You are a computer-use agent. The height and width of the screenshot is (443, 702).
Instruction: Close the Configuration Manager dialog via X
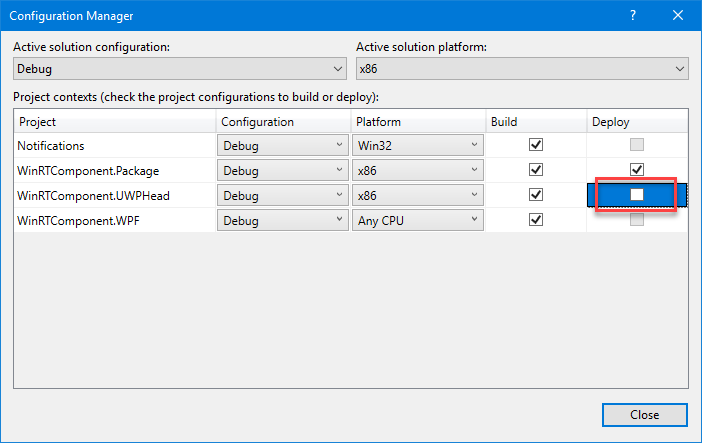678,16
